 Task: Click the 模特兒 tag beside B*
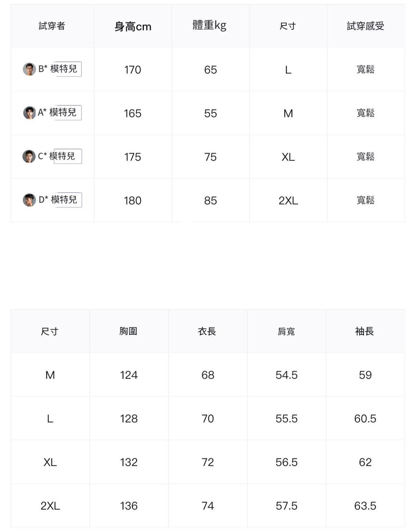pyautogui.click(x=64, y=69)
